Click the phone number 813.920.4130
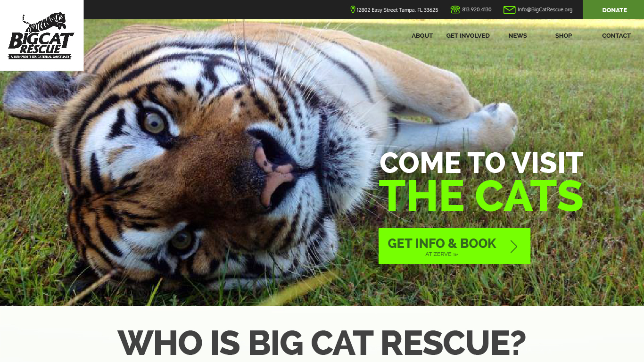This screenshot has height=362, width=644. (x=477, y=10)
